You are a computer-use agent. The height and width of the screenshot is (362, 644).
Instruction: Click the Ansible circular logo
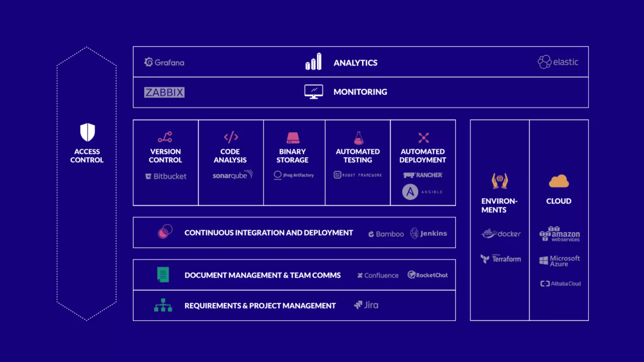tap(410, 192)
